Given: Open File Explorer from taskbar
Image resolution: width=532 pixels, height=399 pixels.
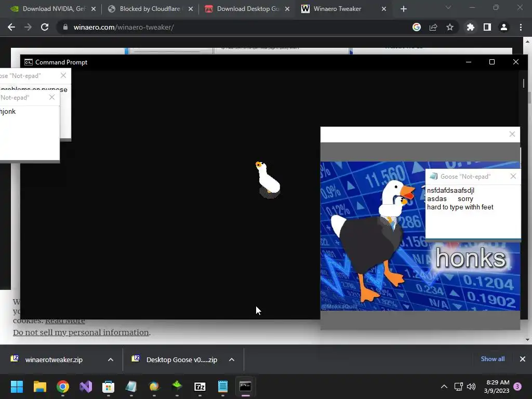Looking at the screenshot, I should 39,387.
